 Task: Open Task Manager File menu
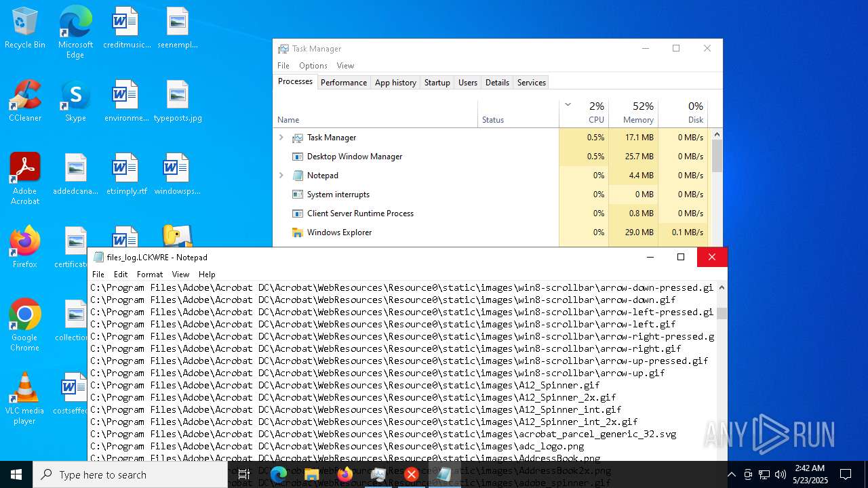[283, 66]
